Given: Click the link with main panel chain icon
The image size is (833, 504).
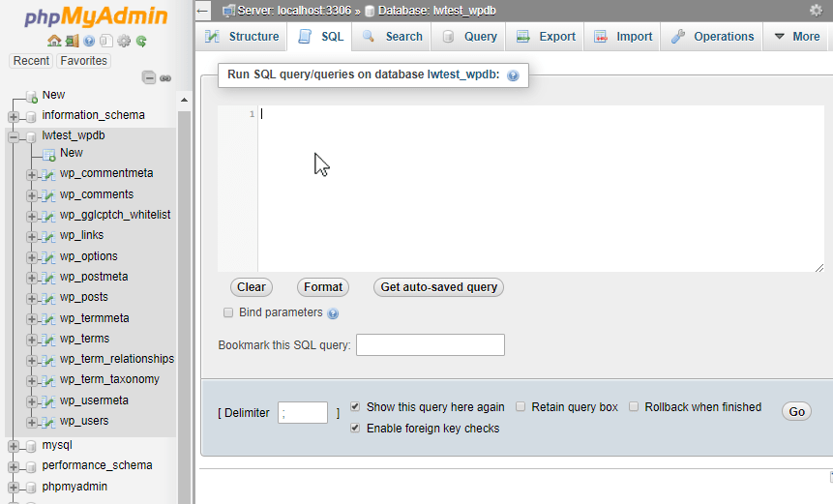Looking at the screenshot, I should point(165,78).
